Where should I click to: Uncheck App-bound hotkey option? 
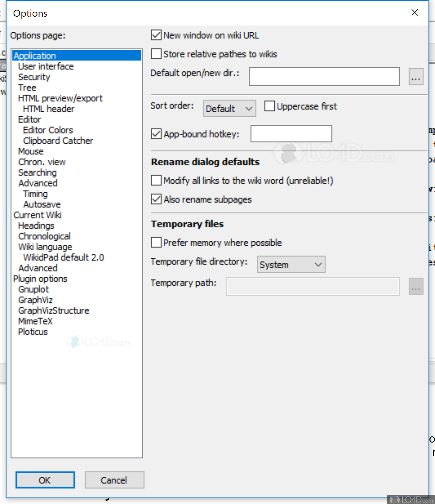point(156,134)
